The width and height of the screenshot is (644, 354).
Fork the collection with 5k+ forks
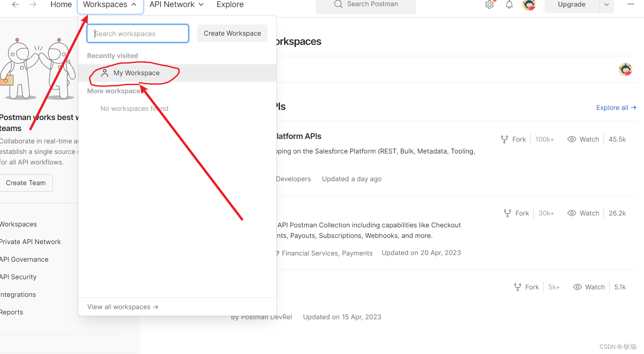tap(526, 287)
